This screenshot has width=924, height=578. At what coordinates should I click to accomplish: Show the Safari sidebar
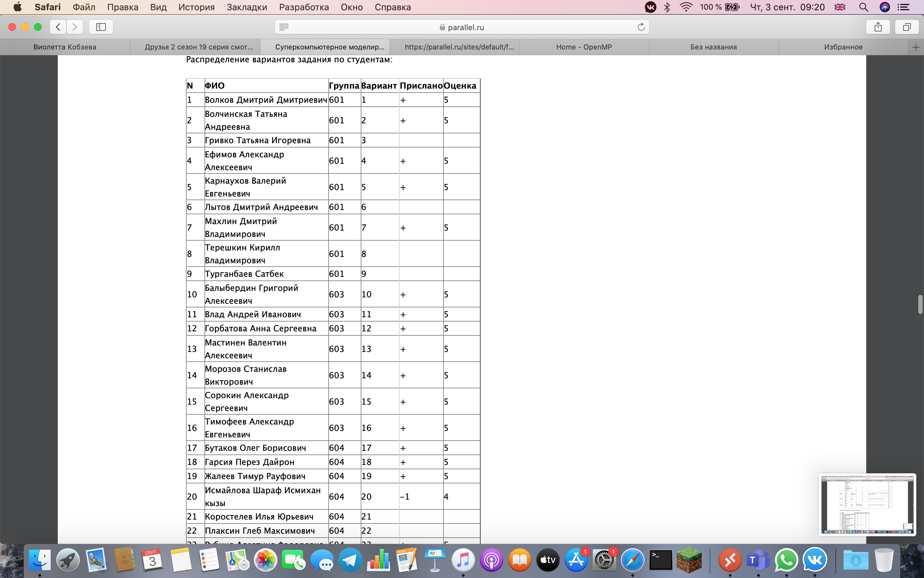pos(101,27)
